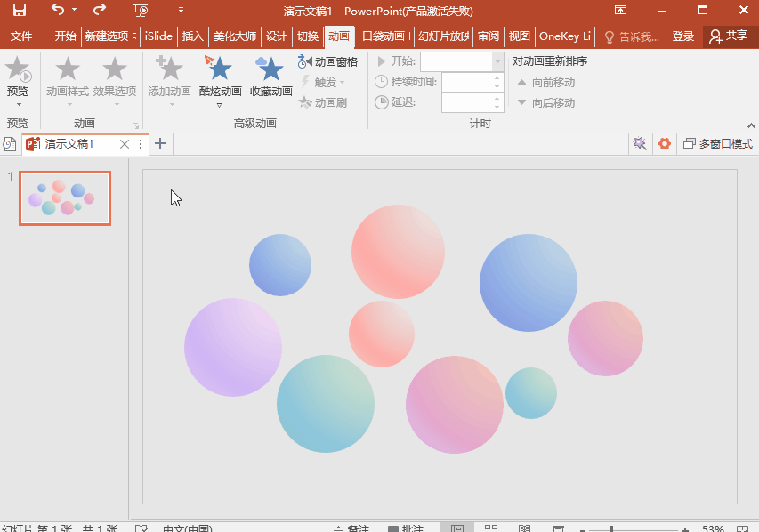Open the quick access toolbar customize dropdown
The width and height of the screenshot is (759, 532).
(x=182, y=11)
